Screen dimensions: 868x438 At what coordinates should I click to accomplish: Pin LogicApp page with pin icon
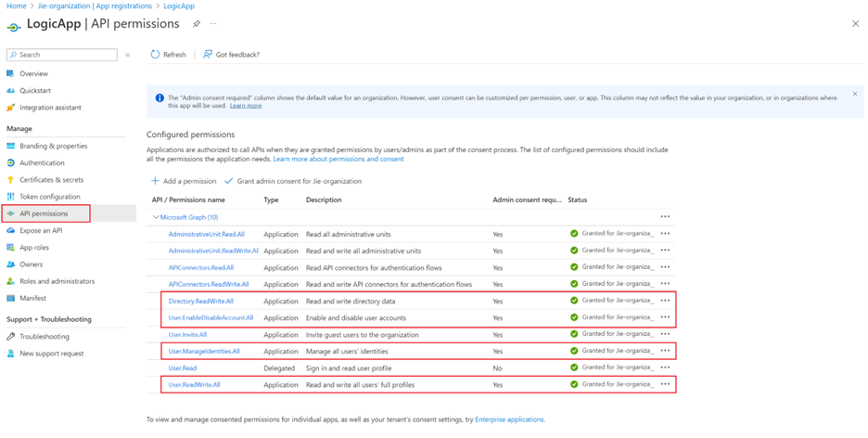(x=196, y=24)
